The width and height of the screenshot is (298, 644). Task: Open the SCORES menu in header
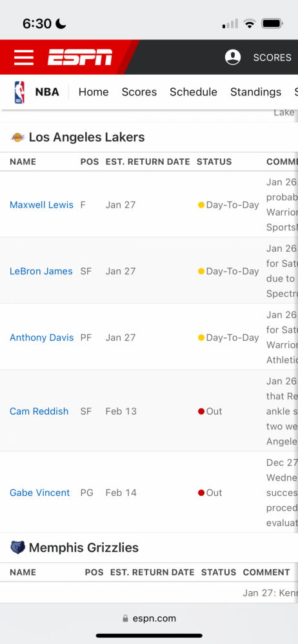[x=272, y=57]
